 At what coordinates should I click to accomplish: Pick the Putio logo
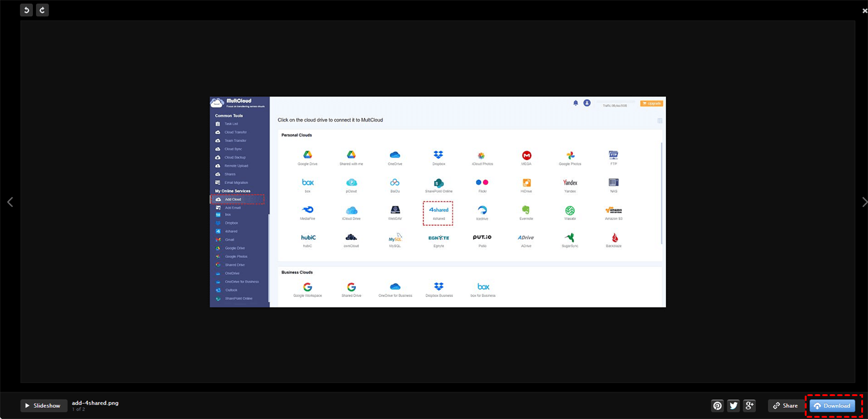[x=482, y=237]
